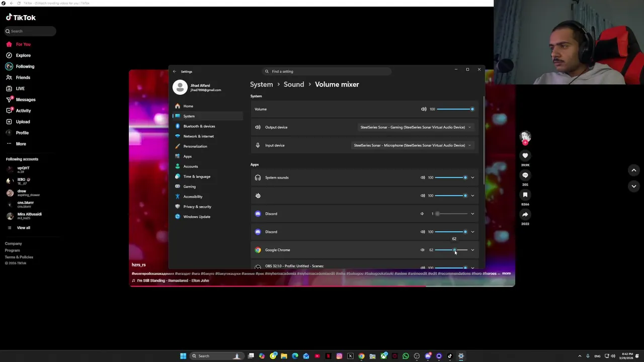
Task: Click the song I'm Still Standing link
Action: coord(173,281)
